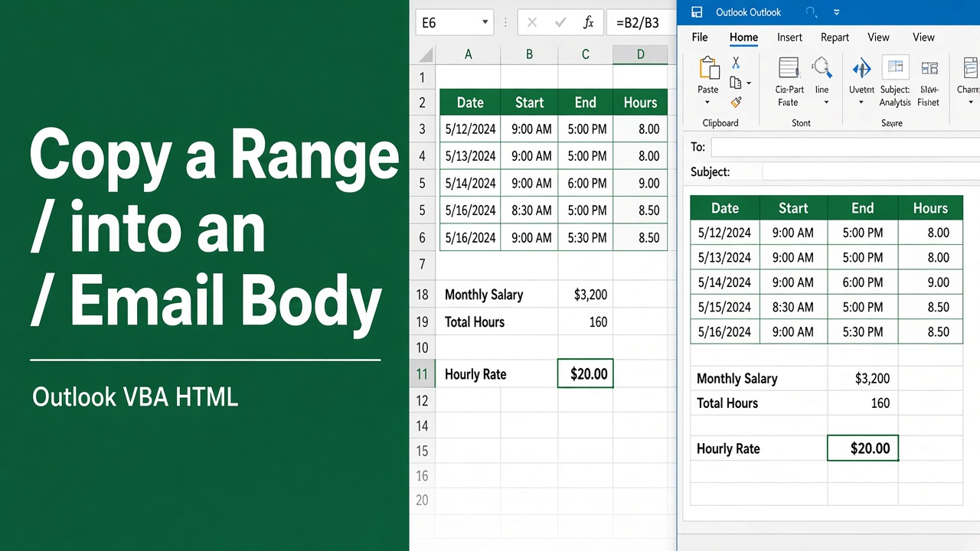Click the Name Box showing E6
Screen dimensions: 980x551
click(455, 22)
